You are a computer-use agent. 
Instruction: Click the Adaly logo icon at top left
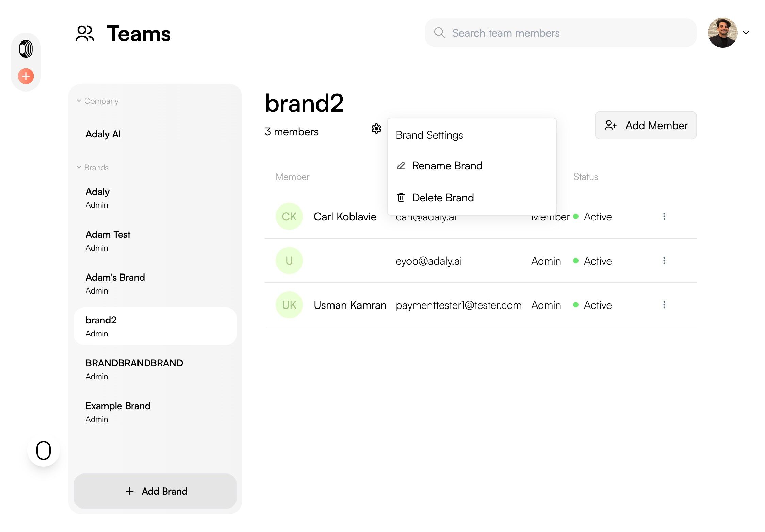pyautogui.click(x=26, y=49)
